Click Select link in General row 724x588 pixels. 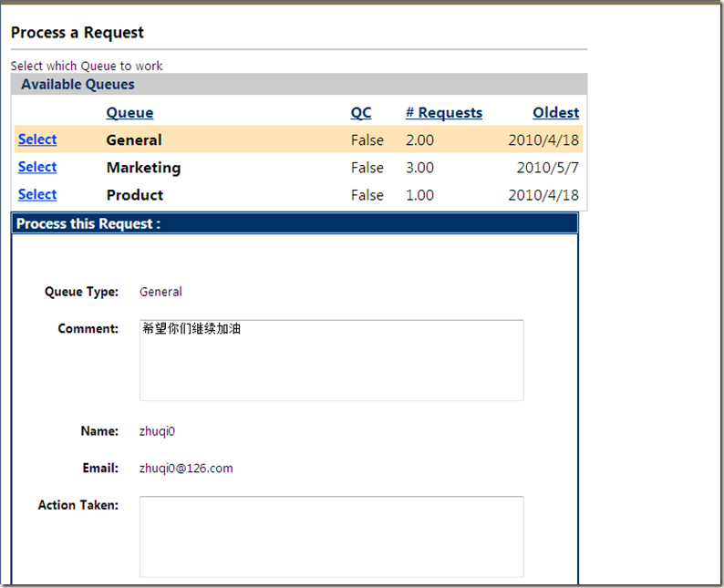click(37, 139)
